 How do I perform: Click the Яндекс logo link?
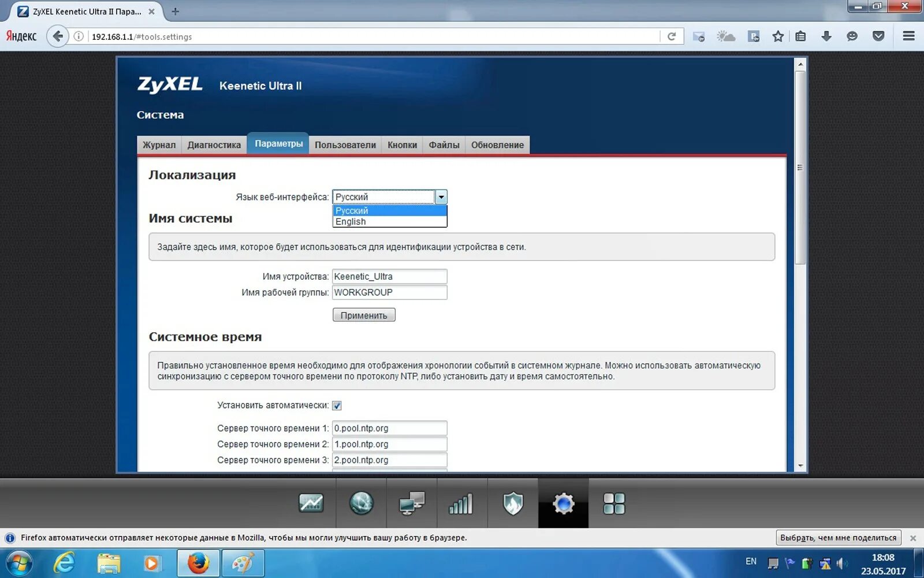pos(21,36)
